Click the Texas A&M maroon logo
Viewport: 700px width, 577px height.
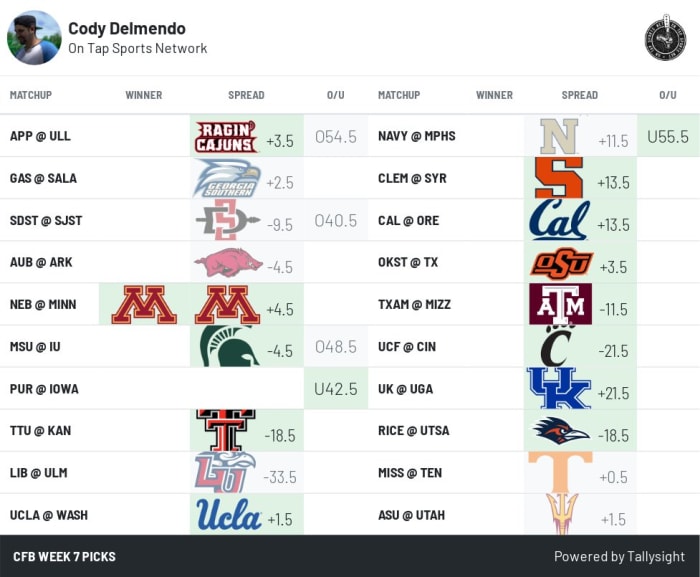pyautogui.click(x=561, y=304)
